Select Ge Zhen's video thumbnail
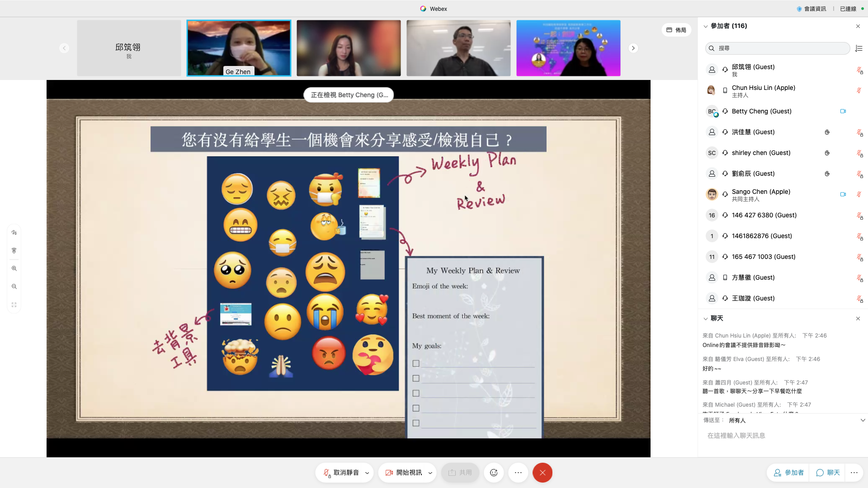 (239, 48)
